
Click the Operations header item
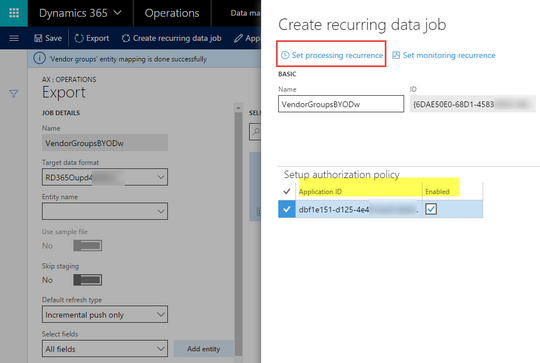tap(172, 13)
